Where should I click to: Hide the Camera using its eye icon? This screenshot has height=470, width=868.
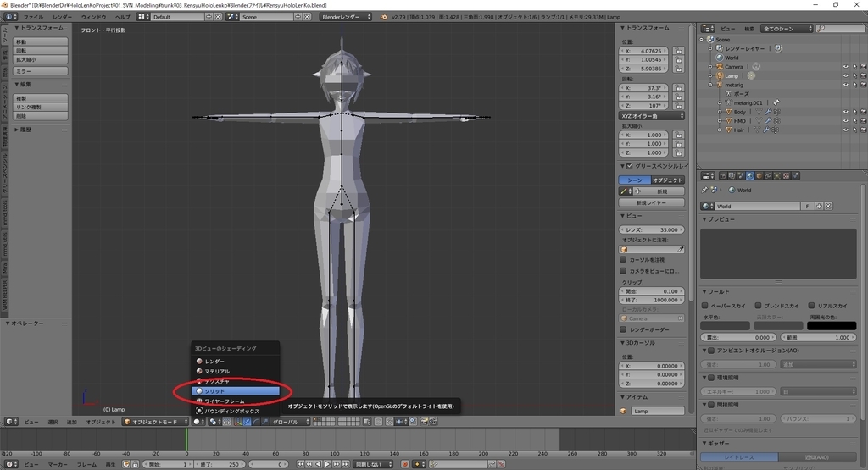point(845,66)
